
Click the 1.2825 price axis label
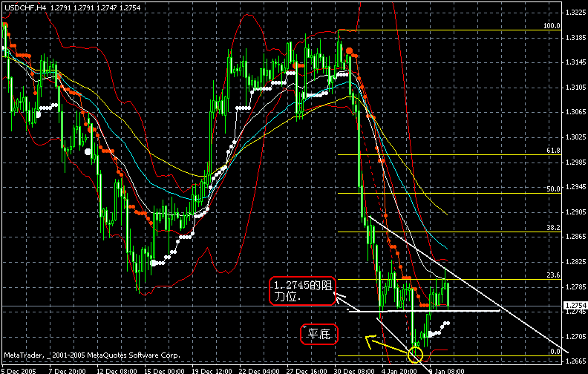coord(575,262)
